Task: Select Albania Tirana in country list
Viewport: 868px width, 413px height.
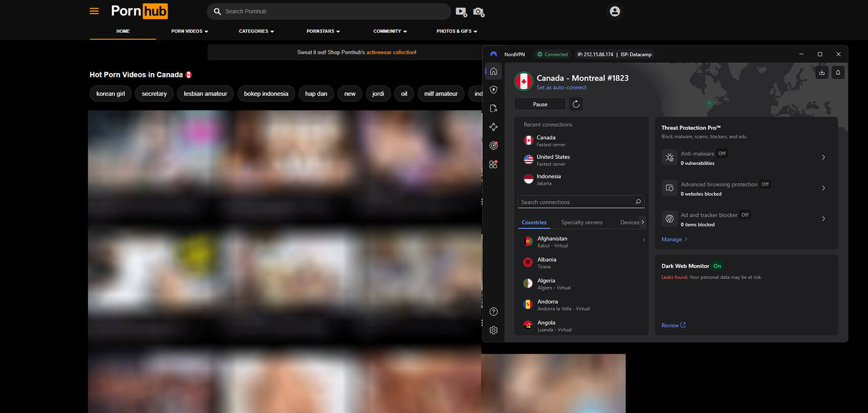Action: click(581, 263)
